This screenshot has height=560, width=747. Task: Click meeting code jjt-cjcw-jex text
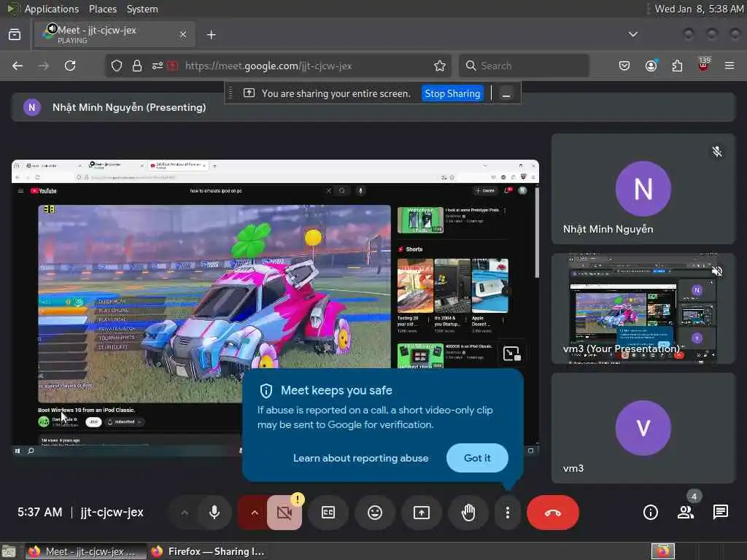(x=112, y=513)
